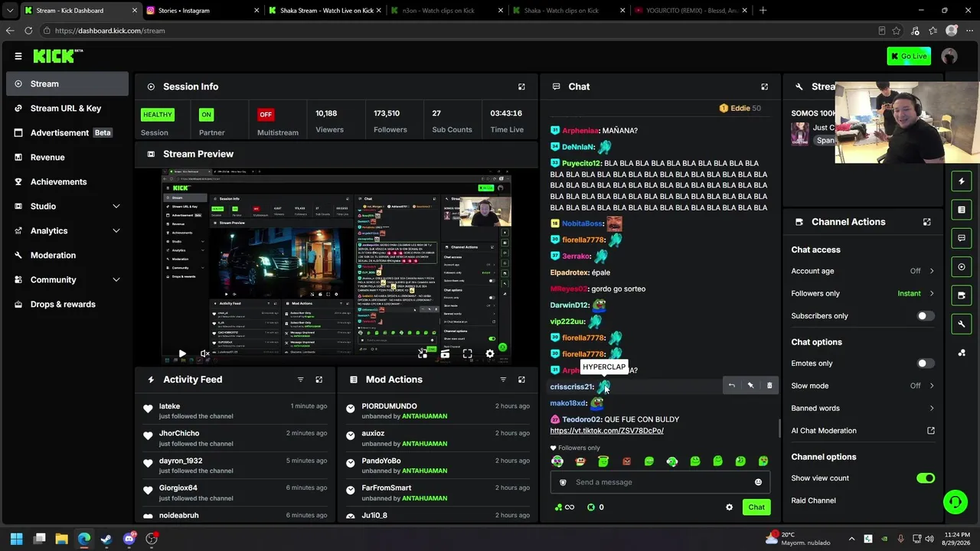Viewport: 980px width, 551px height.
Task: Click the record circle icon in right sidebar
Action: pos(962,267)
